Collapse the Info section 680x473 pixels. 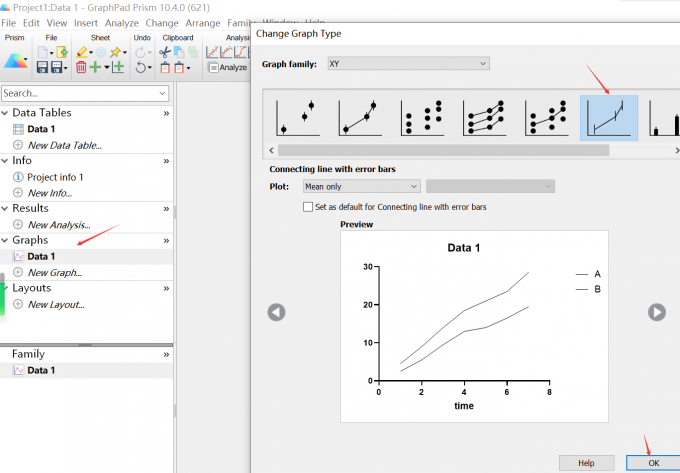[x=5, y=160]
